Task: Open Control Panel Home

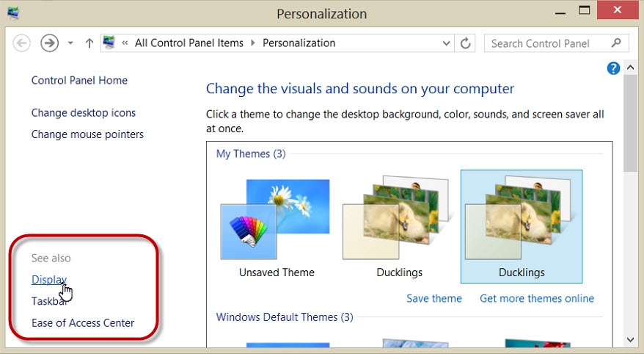Action: (x=79, y=81)
